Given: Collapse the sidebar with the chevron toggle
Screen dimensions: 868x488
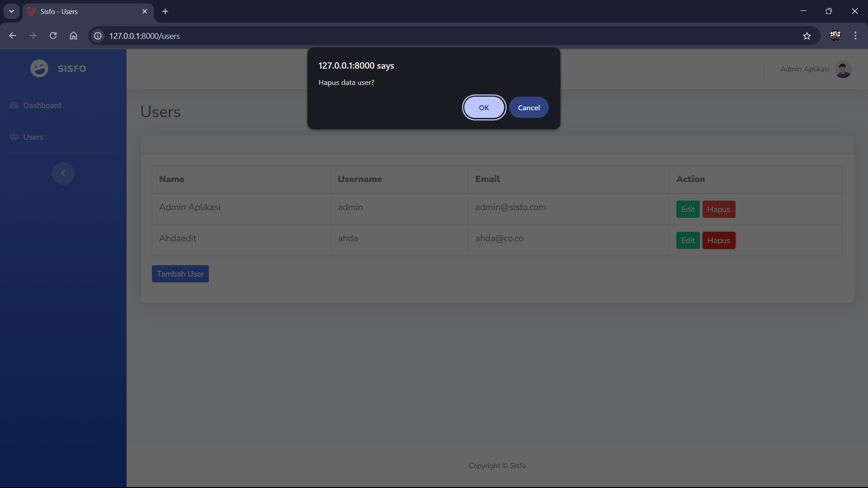Looking at the screenshot, I should tap(63, 173).
